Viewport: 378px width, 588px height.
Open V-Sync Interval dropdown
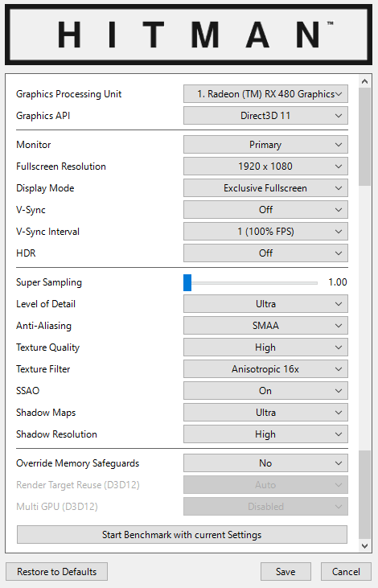[x=265, y=232]
